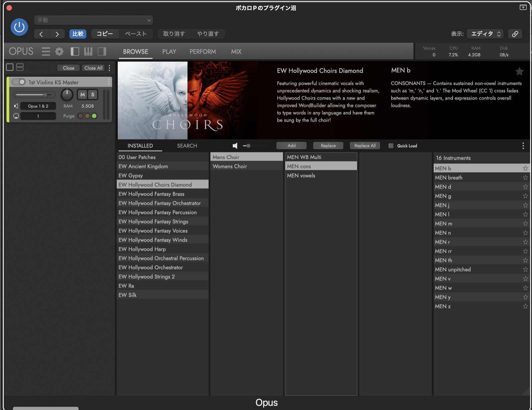Open Opus settings gear
The height and width of the screenshot is (410, 532).
pos(59,51)
